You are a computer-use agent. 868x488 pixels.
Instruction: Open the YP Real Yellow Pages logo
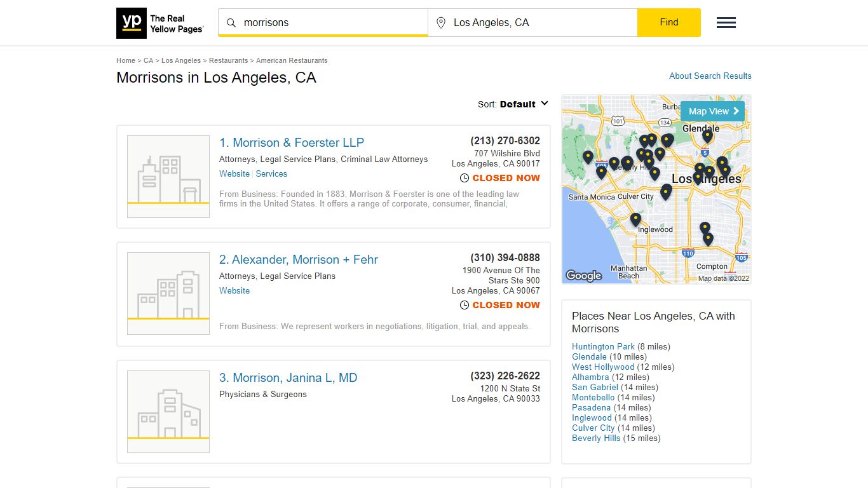160,24
